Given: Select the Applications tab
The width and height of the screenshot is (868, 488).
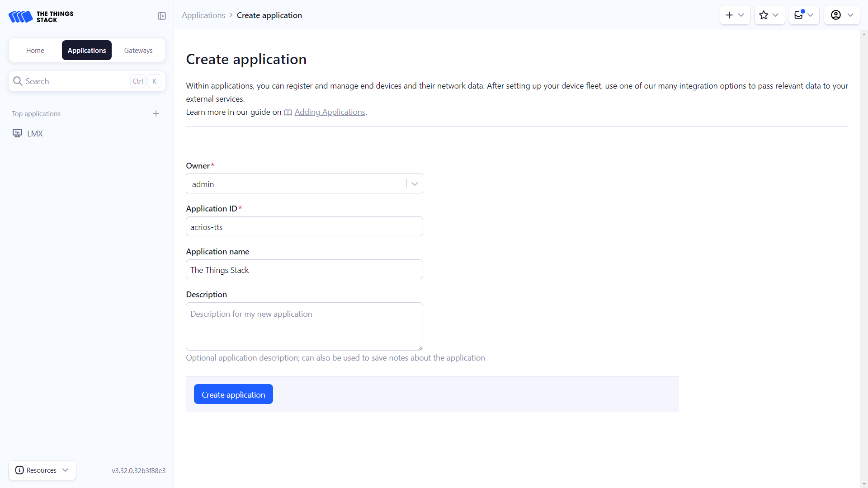Looking at the screenshot, I should (87, 51).
